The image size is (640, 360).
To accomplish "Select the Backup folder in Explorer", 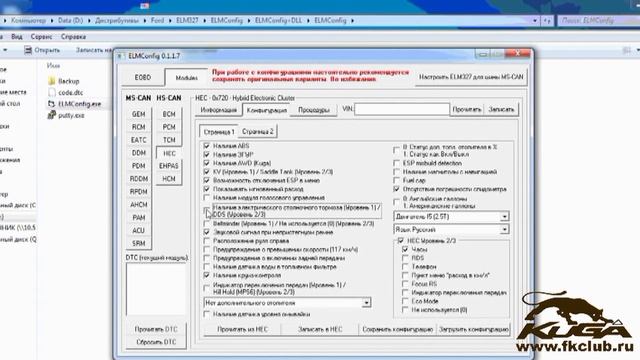I will point(69,81).
